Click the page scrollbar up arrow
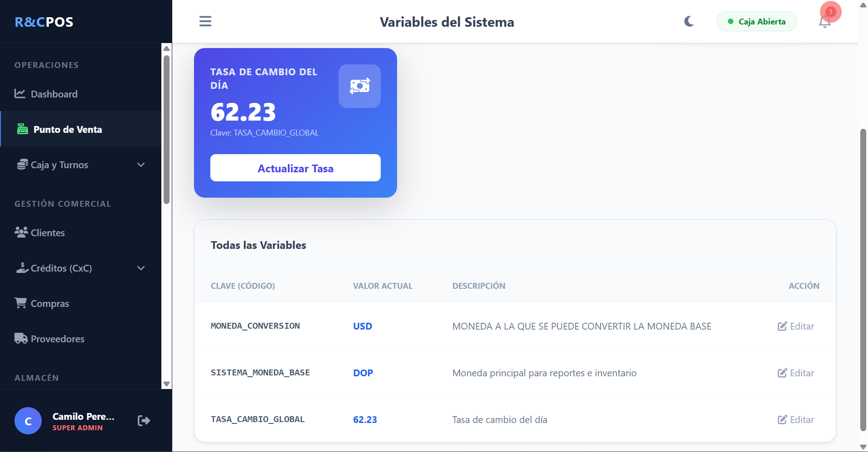Viewport: 868px width, 452px height. (x=863, y=5)
